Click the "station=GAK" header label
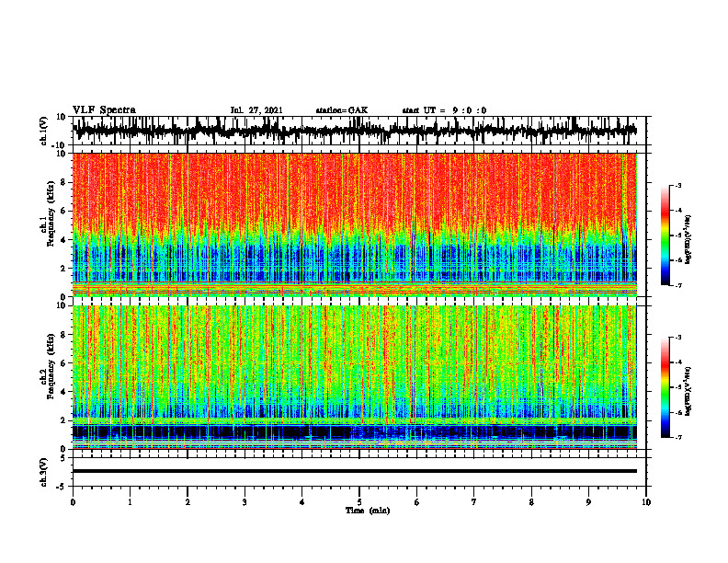 (x=342, y=110)
